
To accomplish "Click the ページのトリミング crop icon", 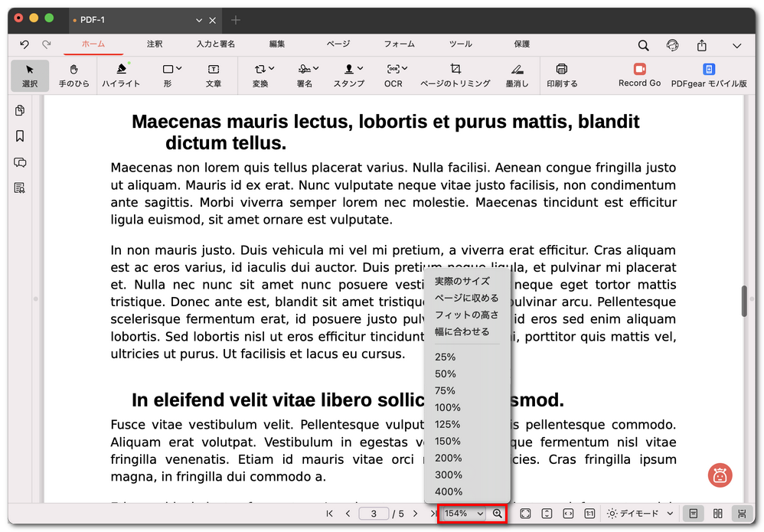I will [455, 70].
